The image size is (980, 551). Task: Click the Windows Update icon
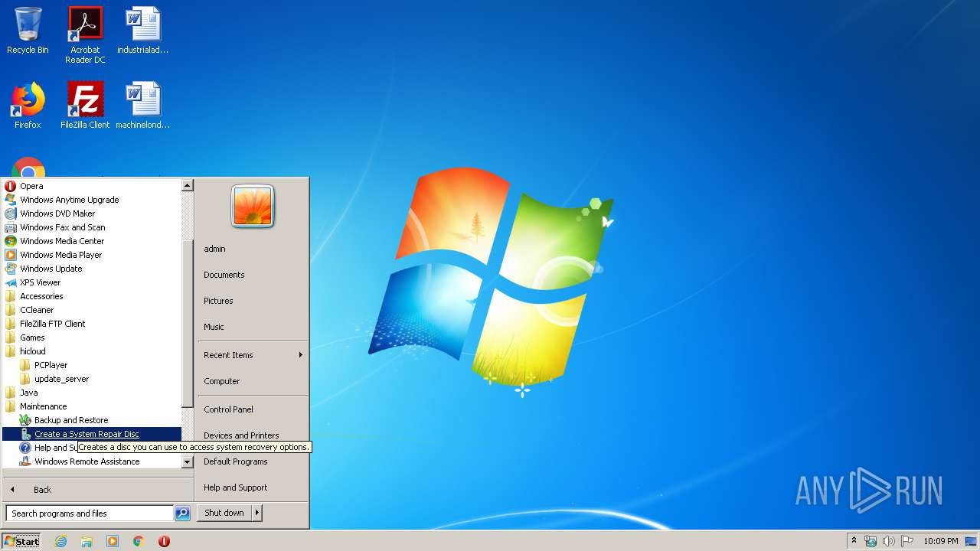11,269
